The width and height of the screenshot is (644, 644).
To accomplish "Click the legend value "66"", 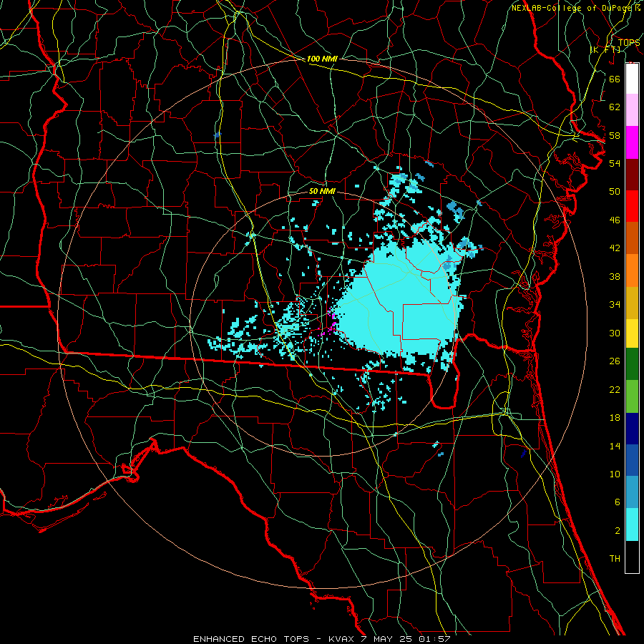I will 615,79.
